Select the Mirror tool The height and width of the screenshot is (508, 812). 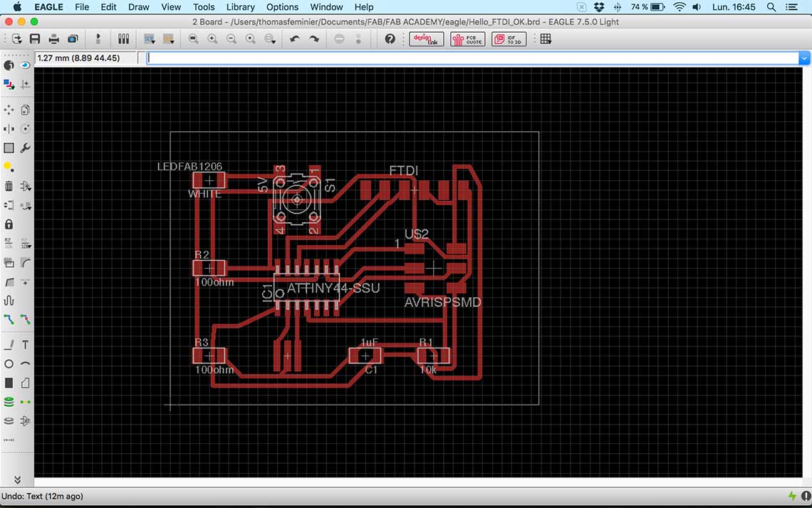tap(9, 128)
